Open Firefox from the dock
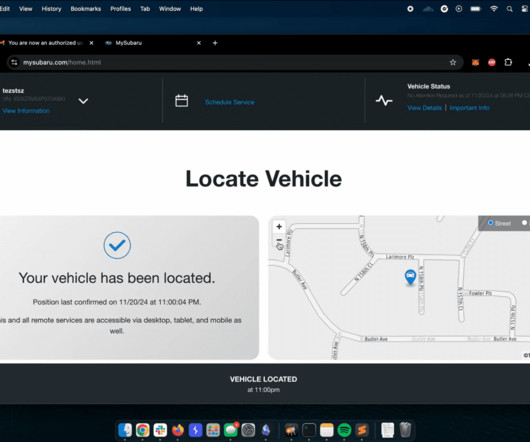Screen dimensions: 530x442 178,430
